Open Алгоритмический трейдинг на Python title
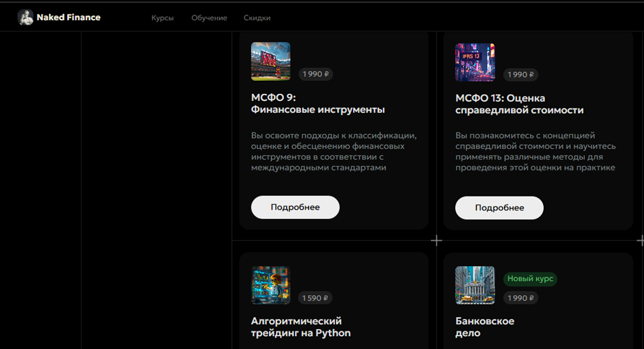Viewport: 644px width, 349px height. tap(301, 327)
